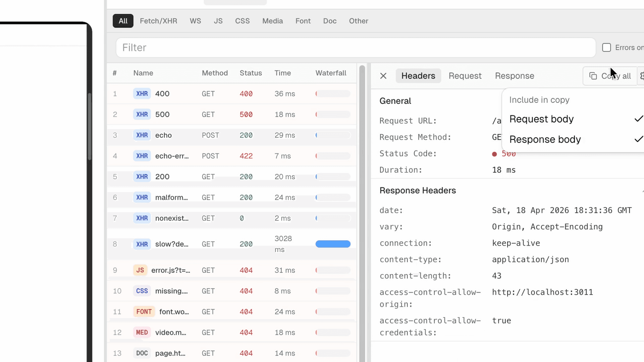Open the Fetch/XHR filter
Screen dimensions: 644x362
click(x=159, y=21)
